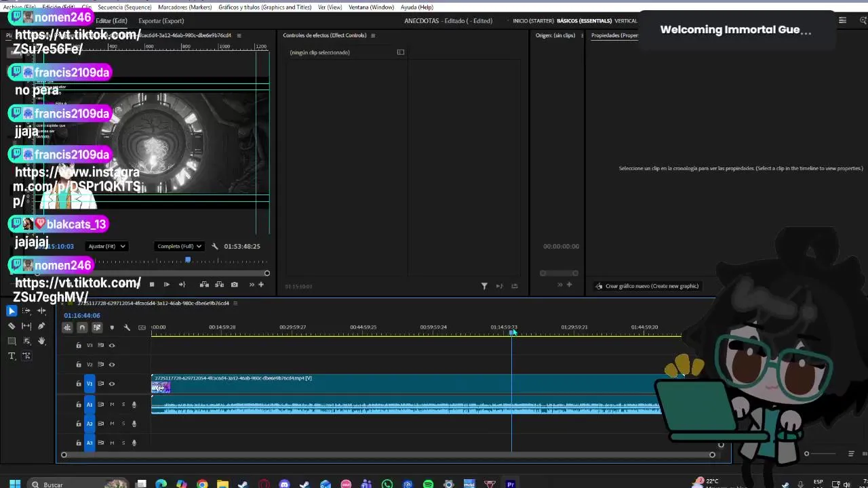The height and width of the screenshot is (488, 868).
Task: Open Marcadores (Markers) menu
Action: (184, 7)
